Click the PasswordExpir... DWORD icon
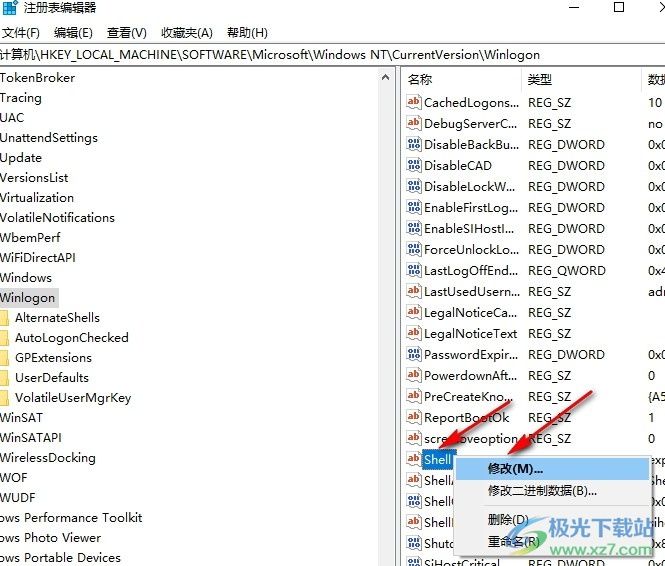This screenshot has height=566, width=665. (x=414, y=354)
